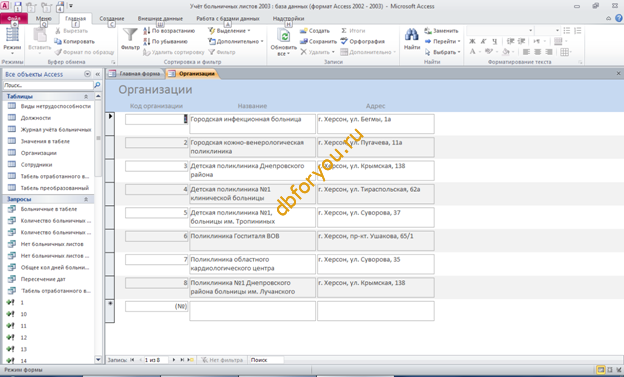Collapse the Запросы group
Image resolution: width=624 pixels, height=377 pixels.
coord(86,199)
